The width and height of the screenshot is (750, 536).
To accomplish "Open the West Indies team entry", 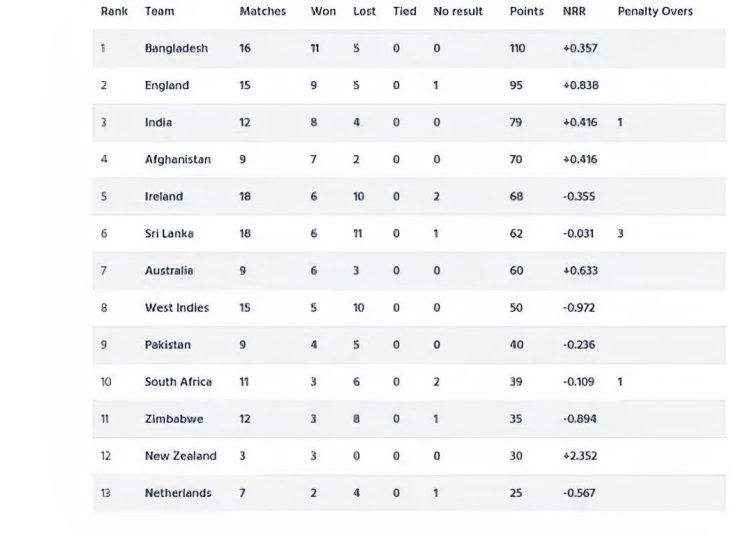I will pos(177,308).
